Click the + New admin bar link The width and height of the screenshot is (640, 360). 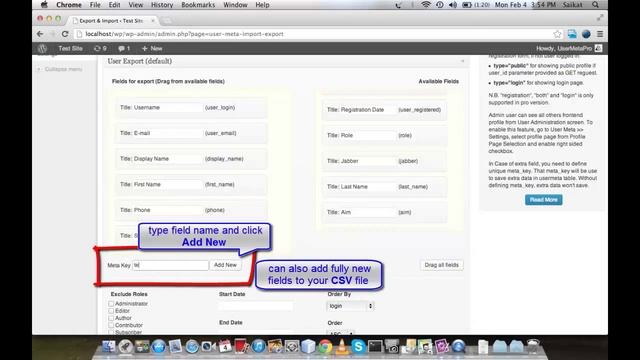(152, 48)
